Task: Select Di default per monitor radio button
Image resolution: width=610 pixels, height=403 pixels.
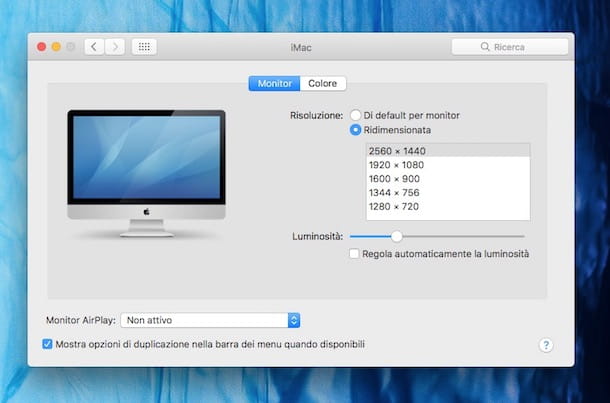Action: 355,115
